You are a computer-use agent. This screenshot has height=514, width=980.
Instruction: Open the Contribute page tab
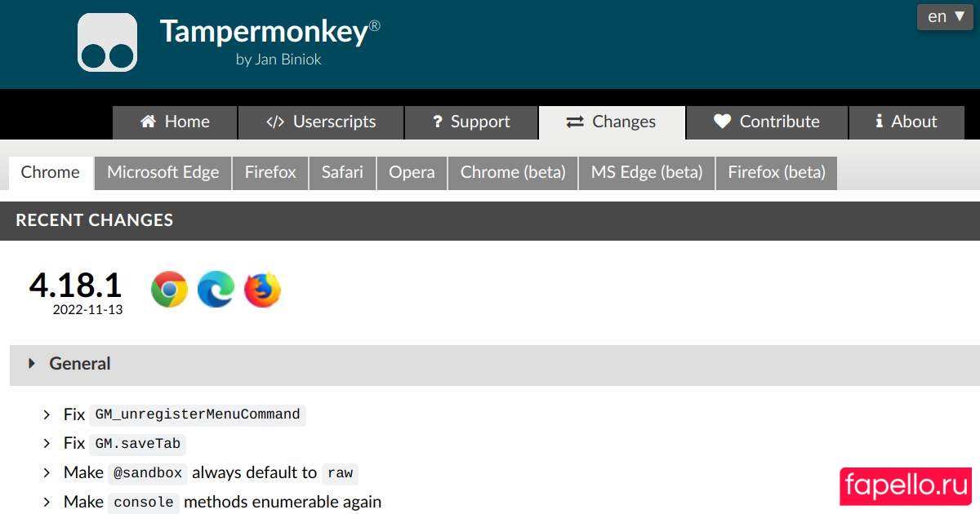coord(767,122)
